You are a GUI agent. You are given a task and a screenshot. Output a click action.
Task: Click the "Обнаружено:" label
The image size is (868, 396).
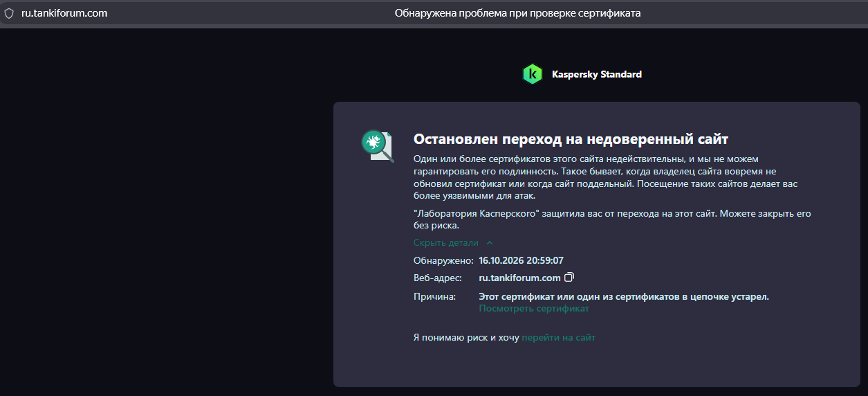(443, 261)
